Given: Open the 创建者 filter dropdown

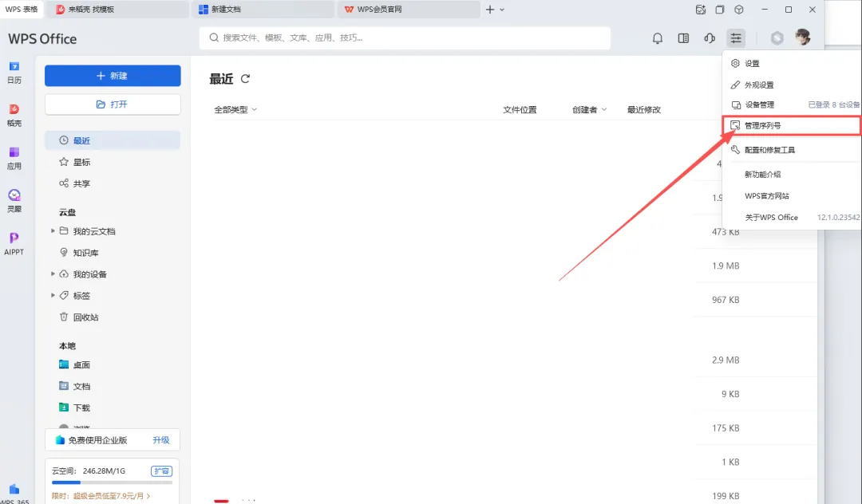Looking at the screenshot, I should click(x=589, y=110).
